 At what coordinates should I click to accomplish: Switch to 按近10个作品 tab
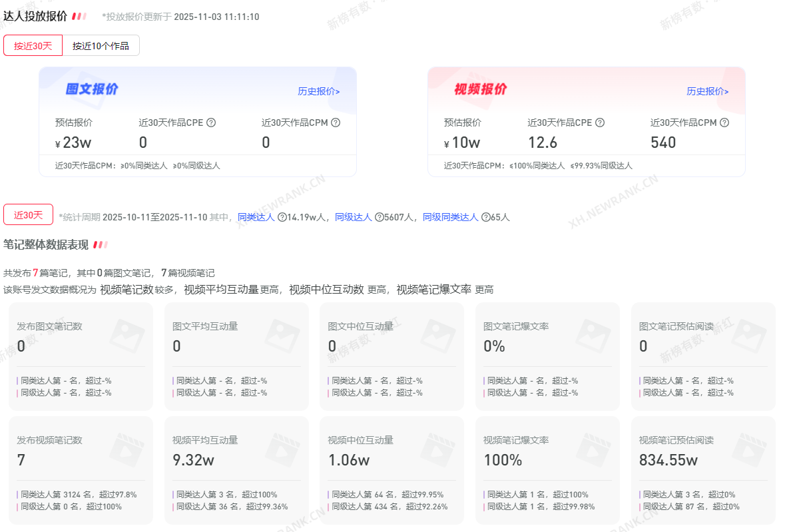(101, 45)
